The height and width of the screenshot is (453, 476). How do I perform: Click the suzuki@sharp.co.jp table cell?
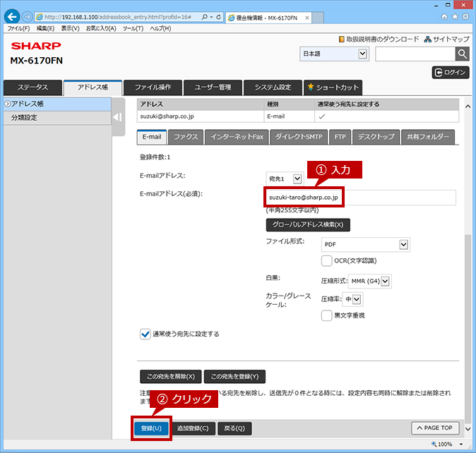pos(201,116)
